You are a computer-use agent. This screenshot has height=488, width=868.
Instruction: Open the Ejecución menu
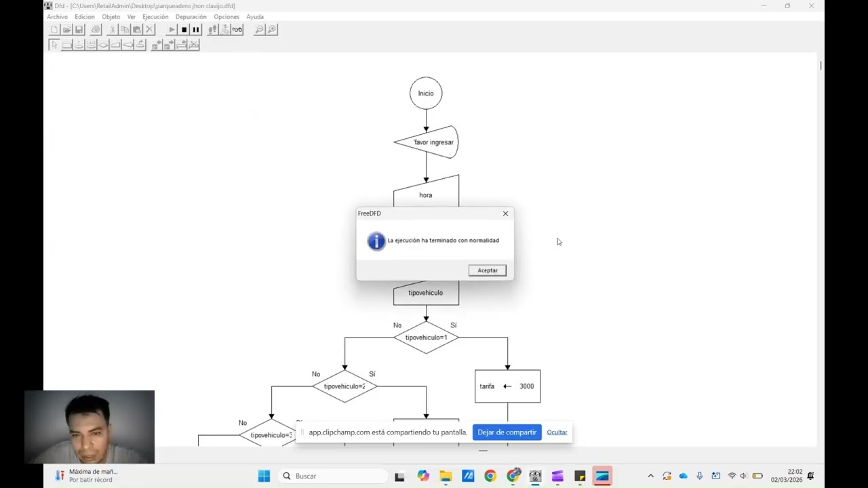point(155,16)
